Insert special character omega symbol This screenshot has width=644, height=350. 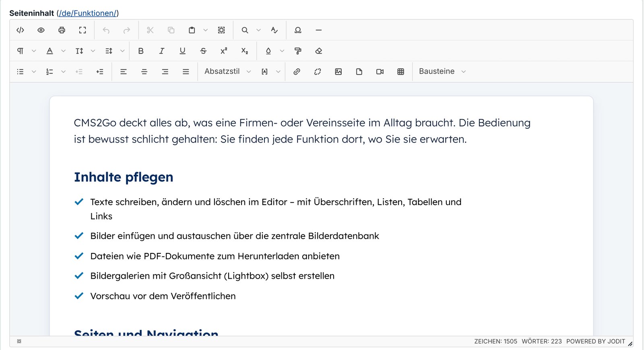(x=298, y=30)
